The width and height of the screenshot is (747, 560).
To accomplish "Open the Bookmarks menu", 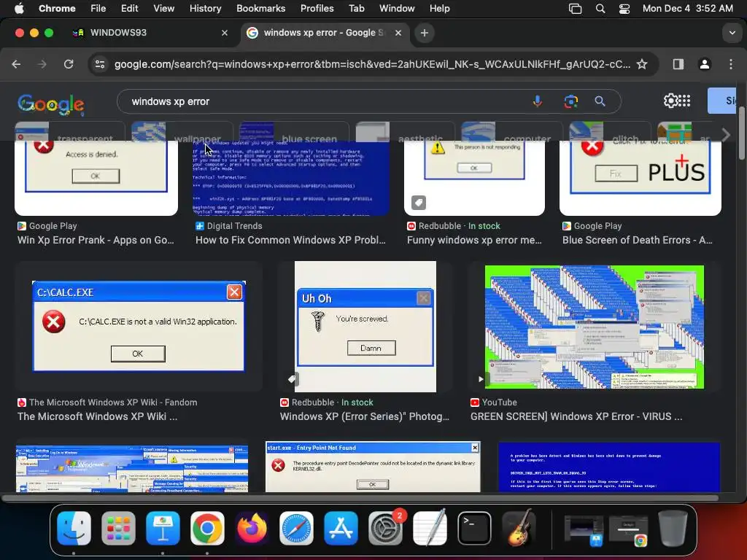I will (x=260, y=8).
